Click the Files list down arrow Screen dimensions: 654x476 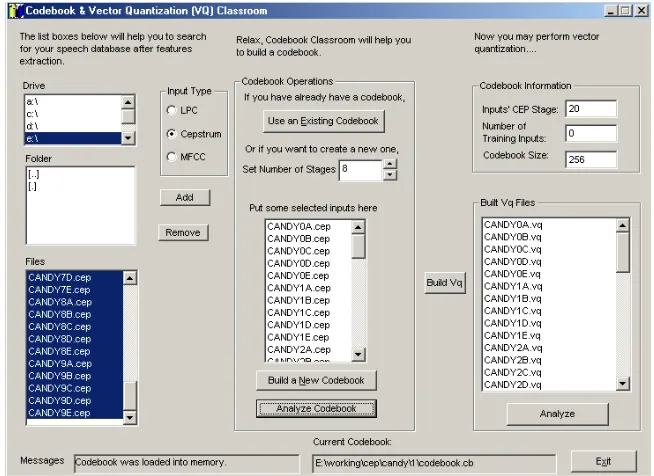tap(130, 417)
